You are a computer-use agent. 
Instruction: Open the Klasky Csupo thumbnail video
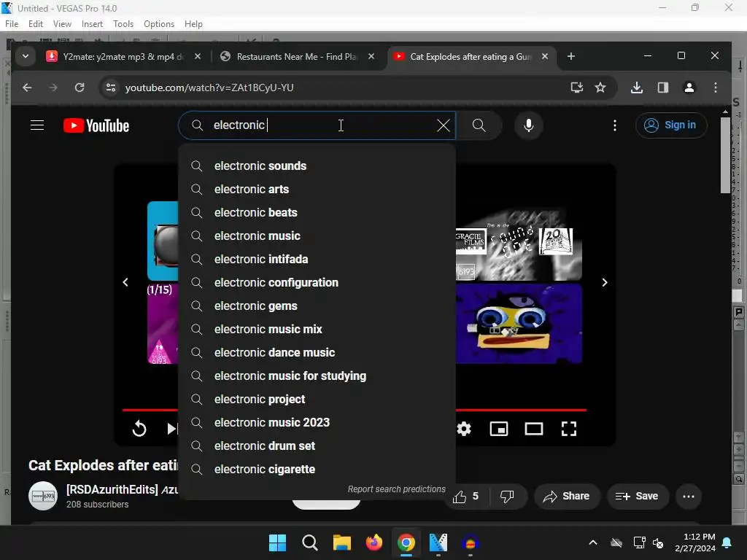click(519, 324)
